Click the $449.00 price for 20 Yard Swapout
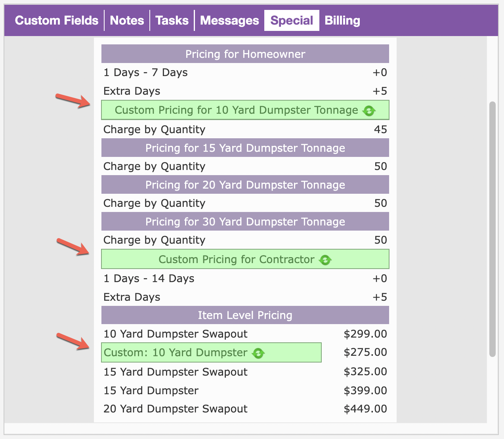 [x=365, y=409]
